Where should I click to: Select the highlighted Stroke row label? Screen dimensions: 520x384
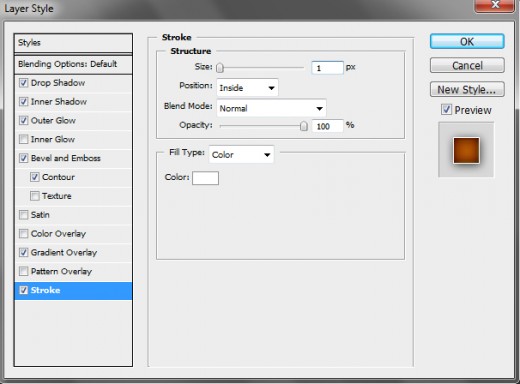[45, 290]
